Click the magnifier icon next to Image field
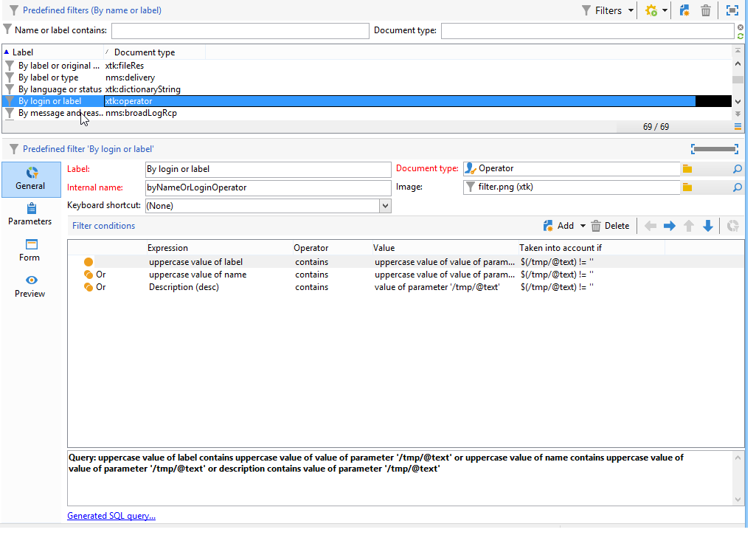The image size is (756, 538). pyautogui.click(x=738, y=187)
